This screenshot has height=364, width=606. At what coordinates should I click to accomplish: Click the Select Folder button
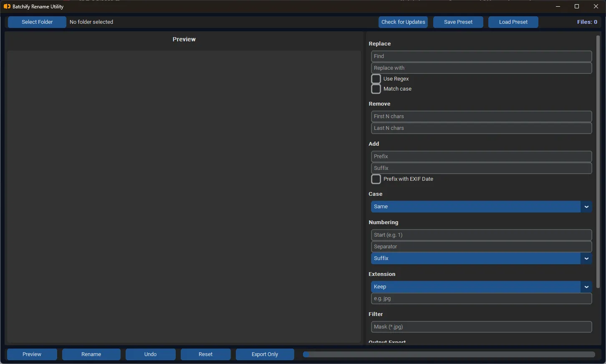[x=37, y=22]
